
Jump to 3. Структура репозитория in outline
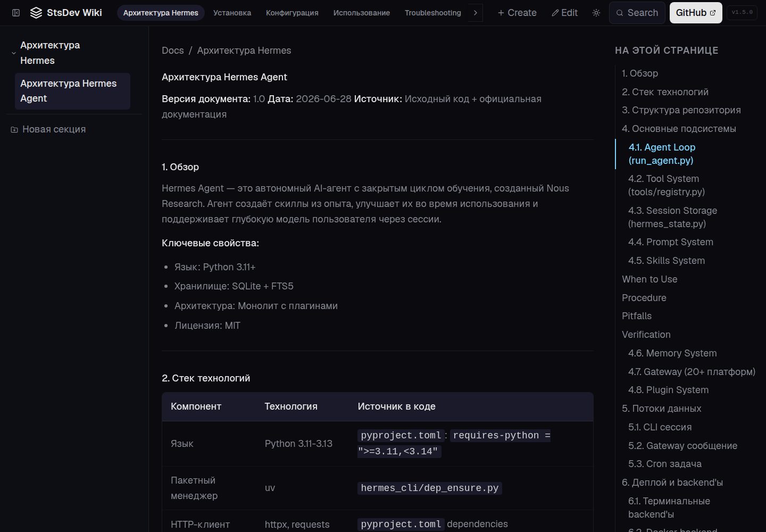(681, 110)
